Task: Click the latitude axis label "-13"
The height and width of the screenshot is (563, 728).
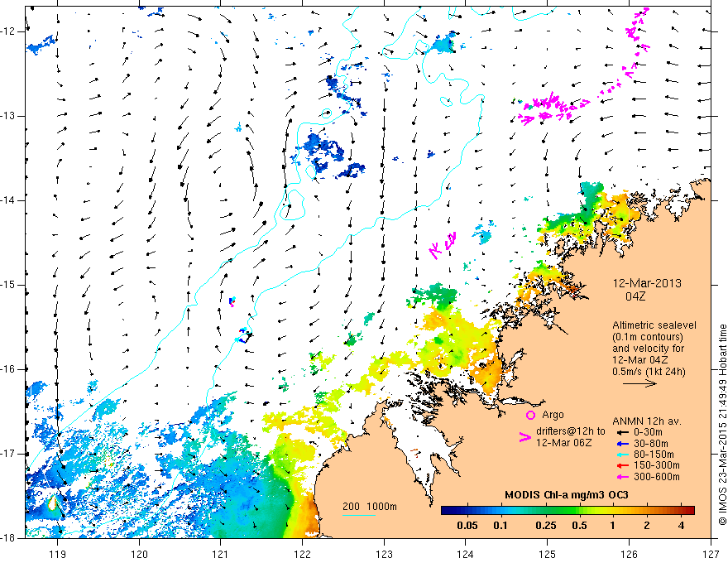Action: coord(9,116)
